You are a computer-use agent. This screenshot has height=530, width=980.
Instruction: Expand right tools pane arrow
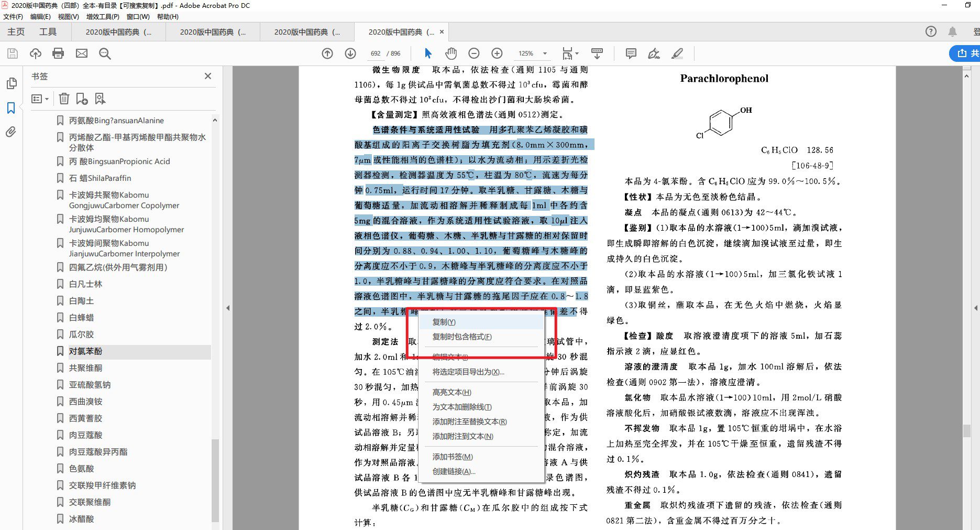976,308
